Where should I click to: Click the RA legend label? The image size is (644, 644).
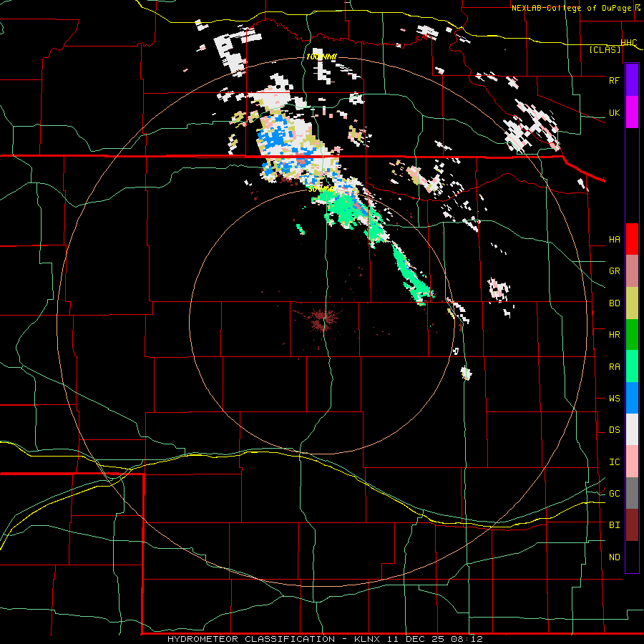[614, 367]
